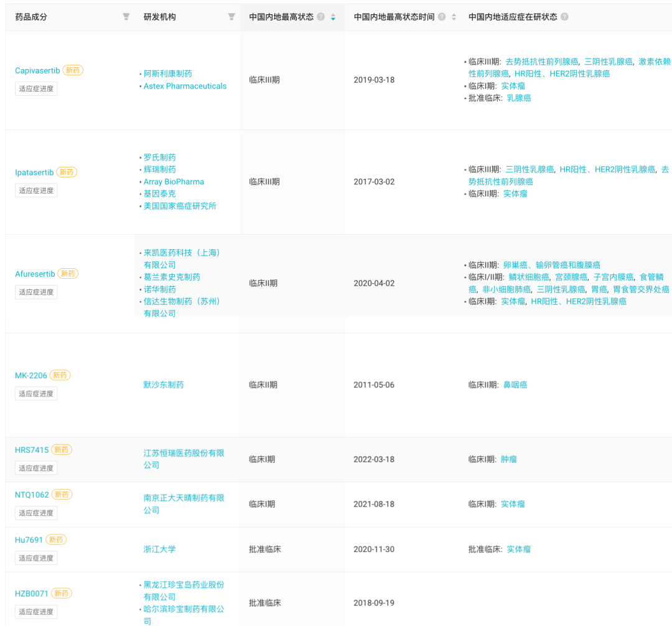Show help tip for 中国内地适应症在研状态
The image size is (672, 626).
[x=565, y=17]
